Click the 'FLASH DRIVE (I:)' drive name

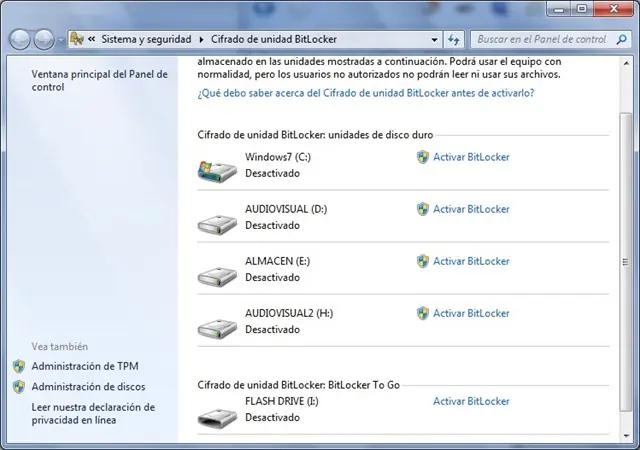coord(282,401)
